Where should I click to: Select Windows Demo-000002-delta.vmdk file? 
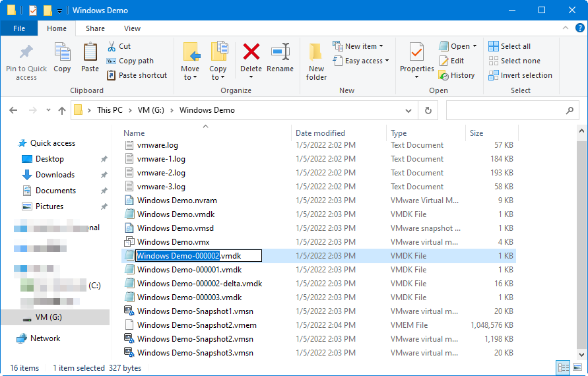pyautogui.click(x=199, y=284)
